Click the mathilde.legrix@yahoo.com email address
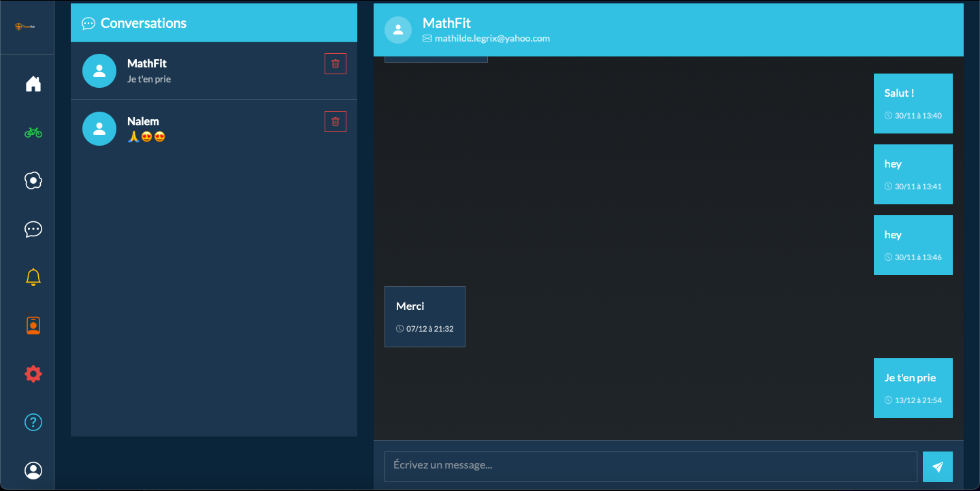Image resolution: width=980 pixels, height=491 pixels. click(x=491, y=39)
